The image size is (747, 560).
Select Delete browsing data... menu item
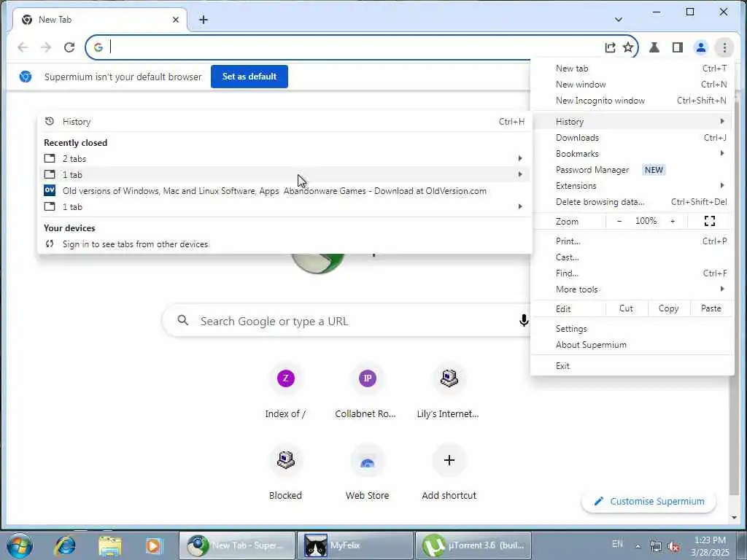632,202
